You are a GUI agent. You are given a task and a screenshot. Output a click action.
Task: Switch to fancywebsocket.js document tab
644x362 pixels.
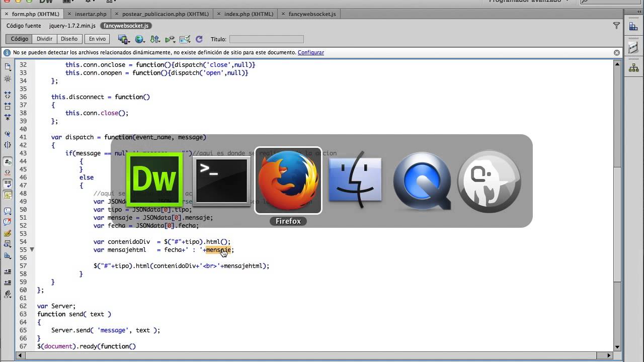coord(308,14)
